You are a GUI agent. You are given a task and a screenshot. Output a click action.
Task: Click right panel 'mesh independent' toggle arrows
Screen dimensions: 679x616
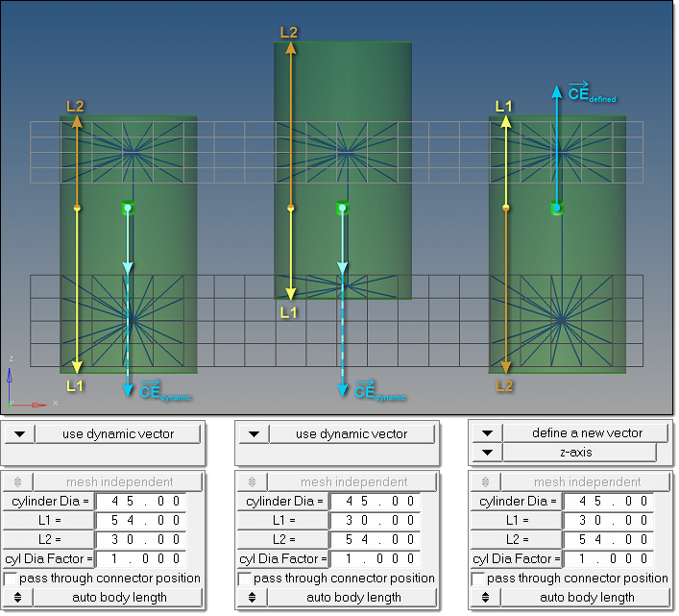(x=485, y=482)
